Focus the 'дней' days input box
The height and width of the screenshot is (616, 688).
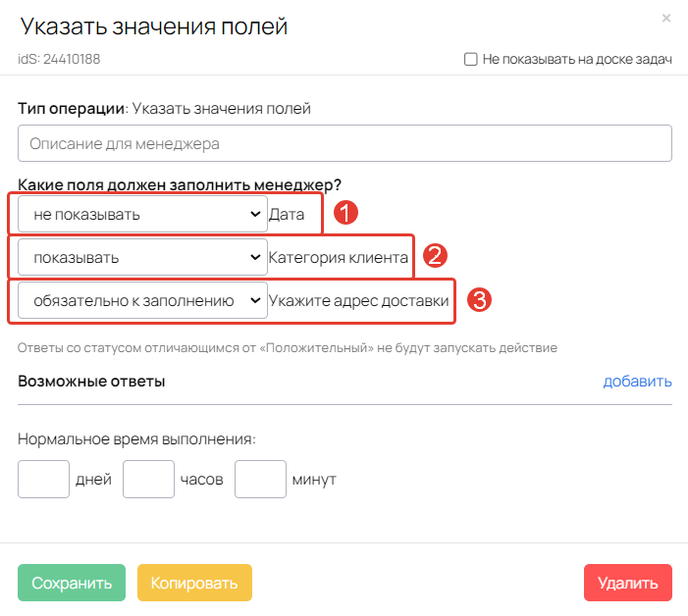43,480
